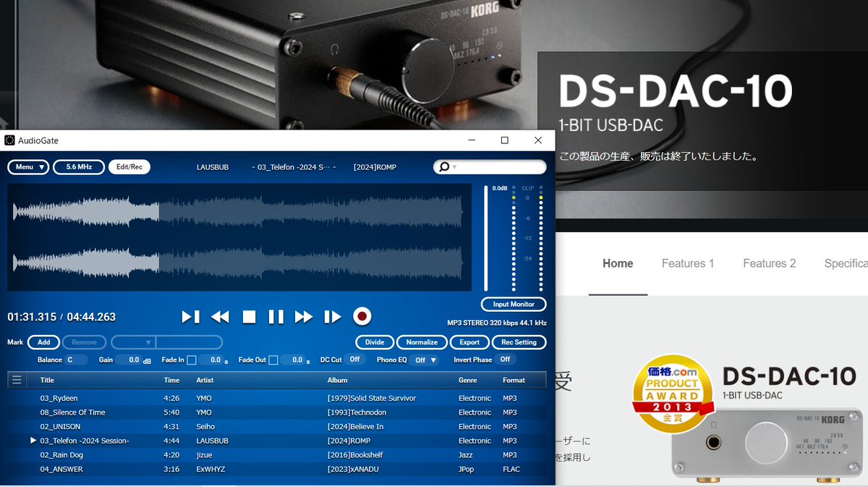This screenshot has width=868, height=487.
Task: Toggle Input Monitor on
Action: (x=514, y=304)
